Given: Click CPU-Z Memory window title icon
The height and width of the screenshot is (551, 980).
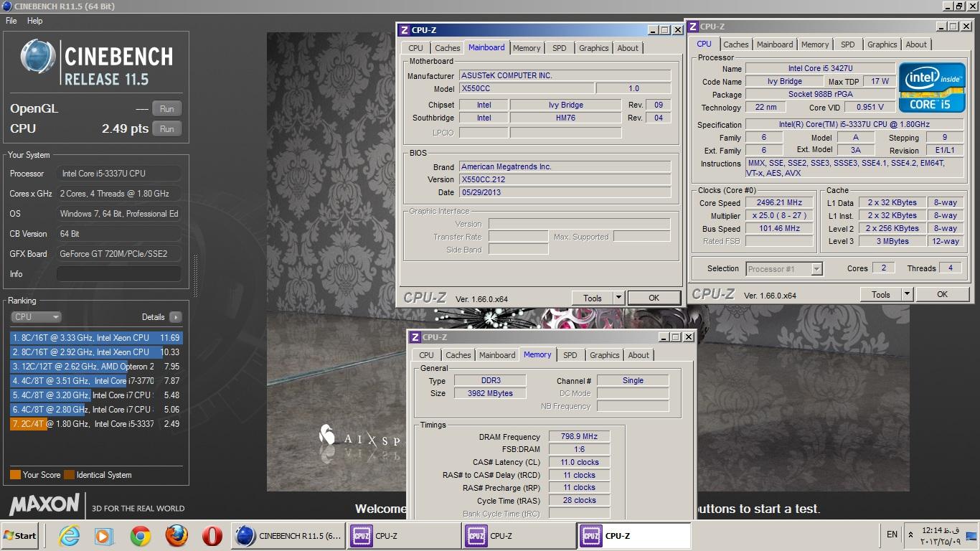Looking at the screenshot, I should pos(415,337).
